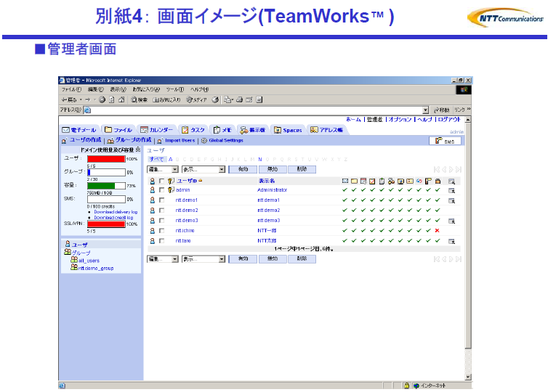Screen dimensions: 548x392
Task: Open the top 編集... dropdown
Action: [163, 169]
